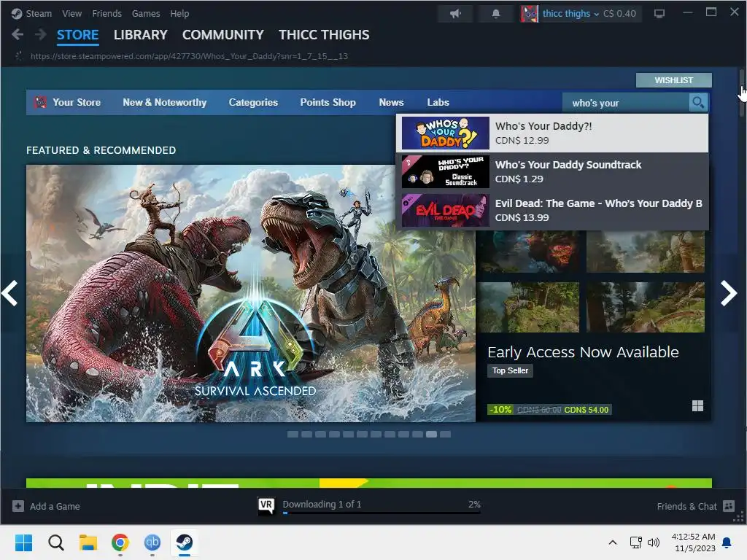Viewport: 747px width, 560px height.
Task: Open File Explorer from taskbar
Action: 88,542
